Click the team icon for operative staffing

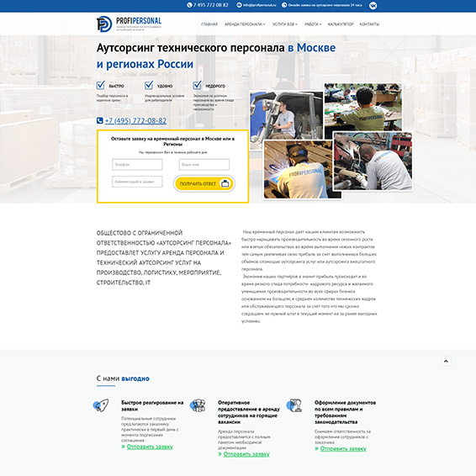[198, 405]
